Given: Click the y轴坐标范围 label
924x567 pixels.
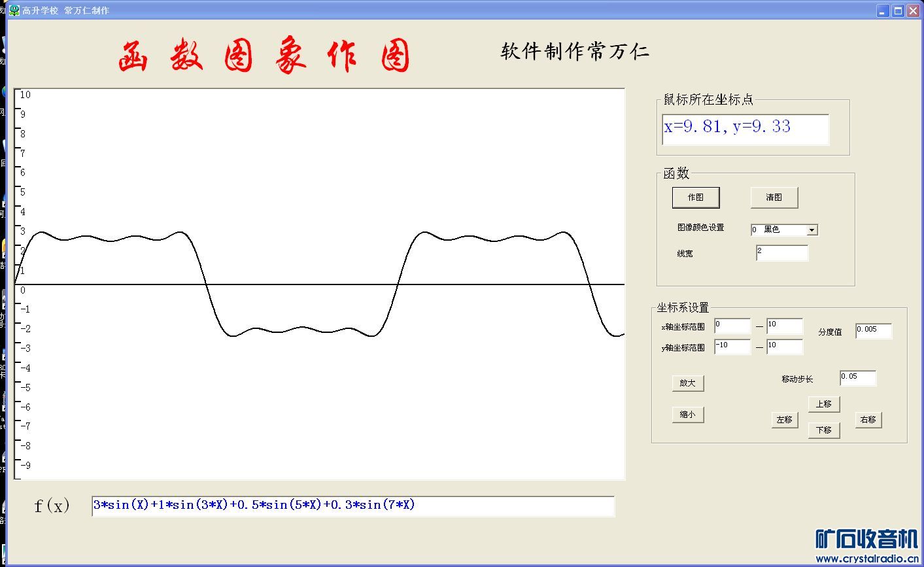Looking at the screenshot, I should tap(683, 348).
